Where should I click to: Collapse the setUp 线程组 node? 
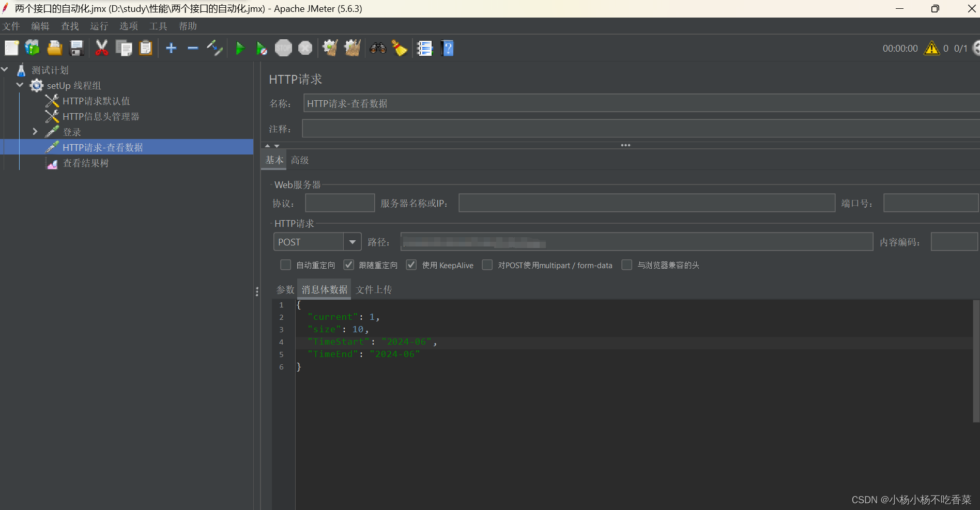[20, 85]
